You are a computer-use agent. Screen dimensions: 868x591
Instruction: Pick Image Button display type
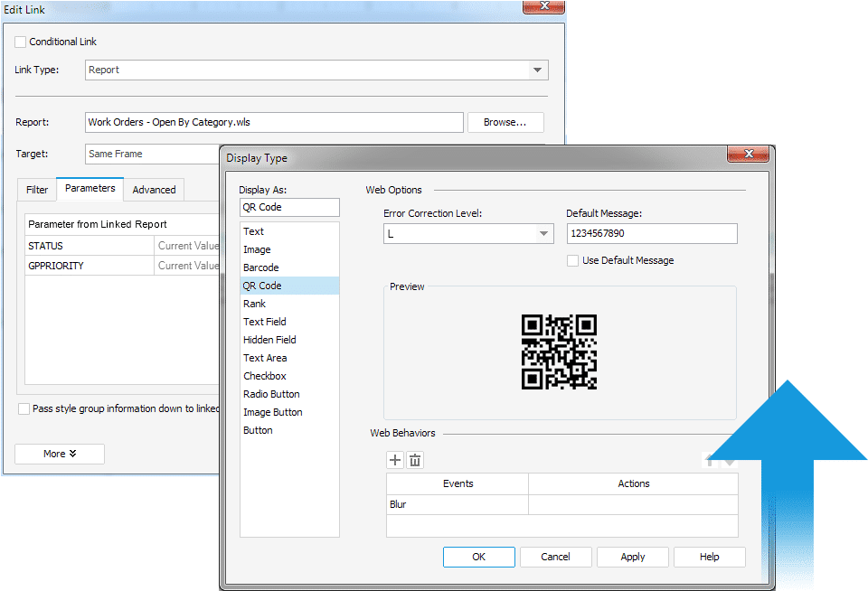coord(289,412)
